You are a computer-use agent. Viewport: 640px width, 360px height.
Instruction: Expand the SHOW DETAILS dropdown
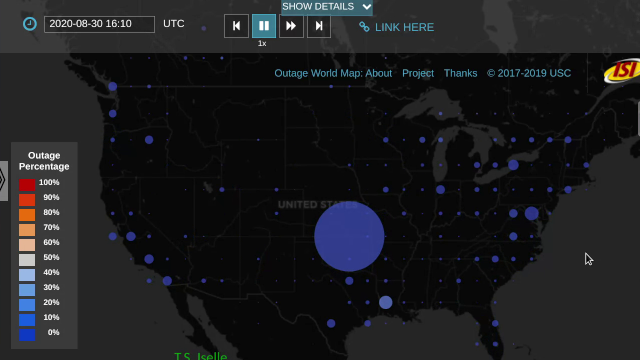(x=327, y=7)
